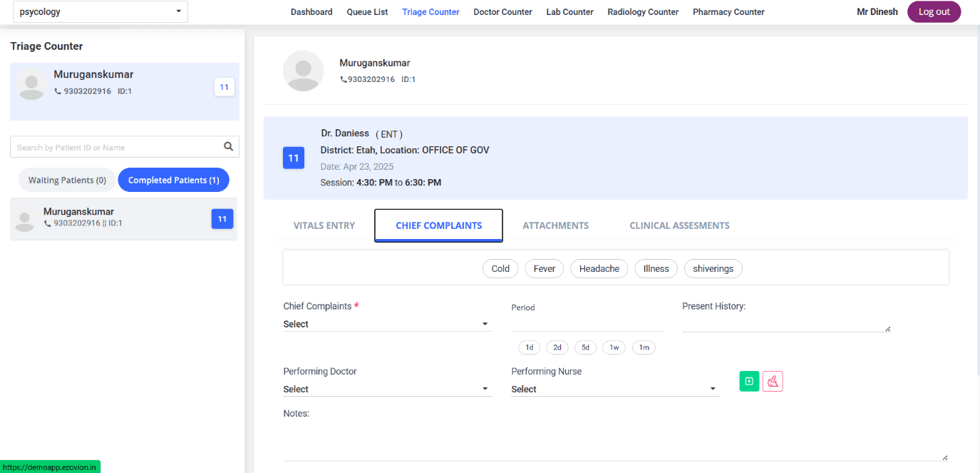This screenshot has height=473, width=980.
Task: Open the Performing Nurse dropdown
Action: tap(614, 390)
